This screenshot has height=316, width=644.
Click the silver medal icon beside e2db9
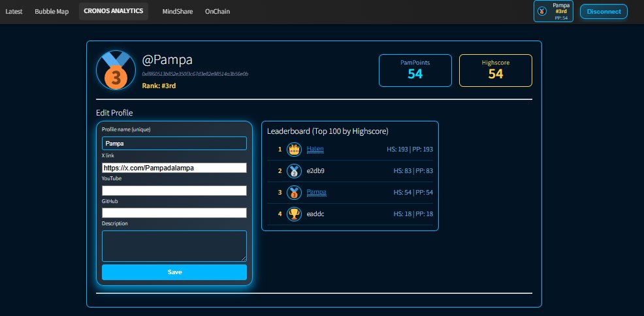(294, 170)
